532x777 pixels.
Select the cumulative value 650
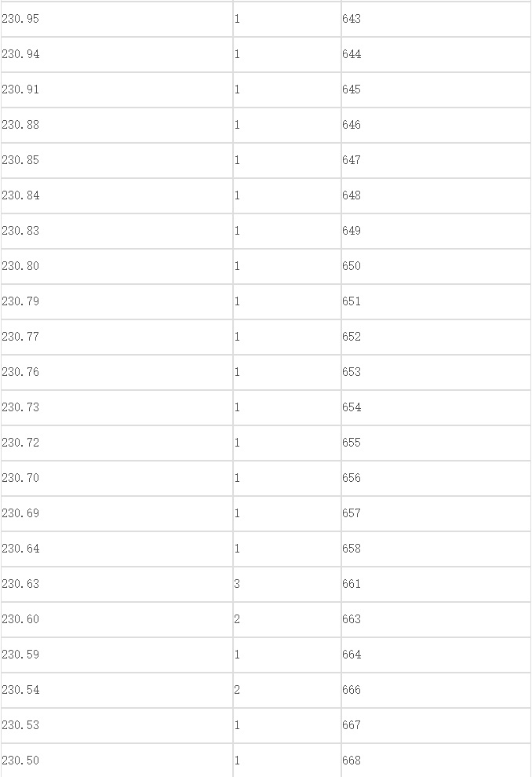[436, 266]
